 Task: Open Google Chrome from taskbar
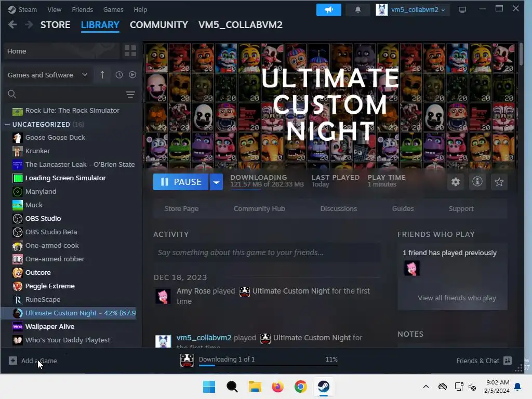point(301,387)
